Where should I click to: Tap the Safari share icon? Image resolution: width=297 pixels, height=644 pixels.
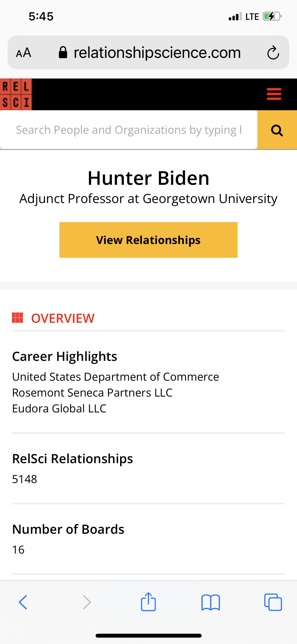click(148, 602)
